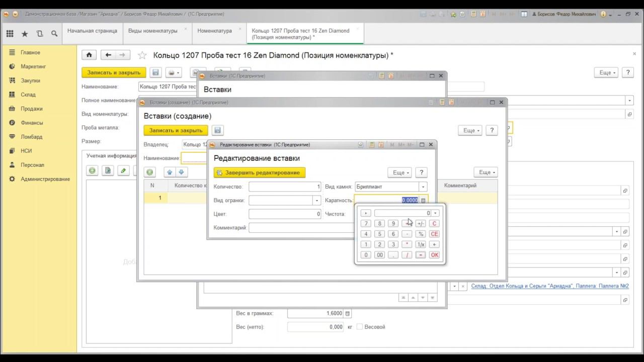
Task: Click Записать и закрыть in main form
Action: (x=114, y=72)
